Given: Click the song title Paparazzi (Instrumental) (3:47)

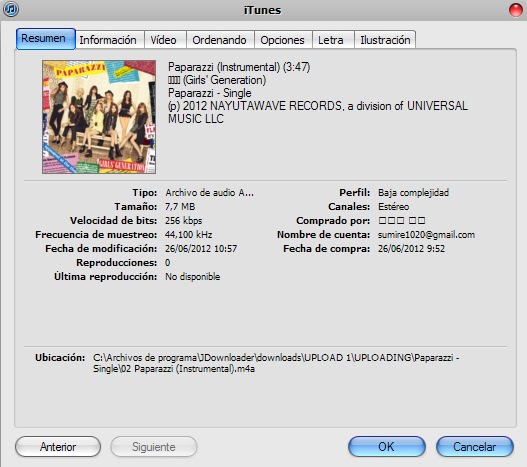Looking at the screenshot, I should pos(239,67).
